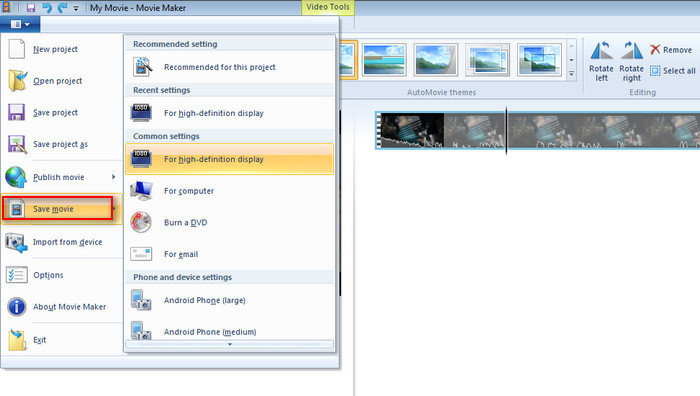Choose Open project from the file menu

tap(62, 81)
